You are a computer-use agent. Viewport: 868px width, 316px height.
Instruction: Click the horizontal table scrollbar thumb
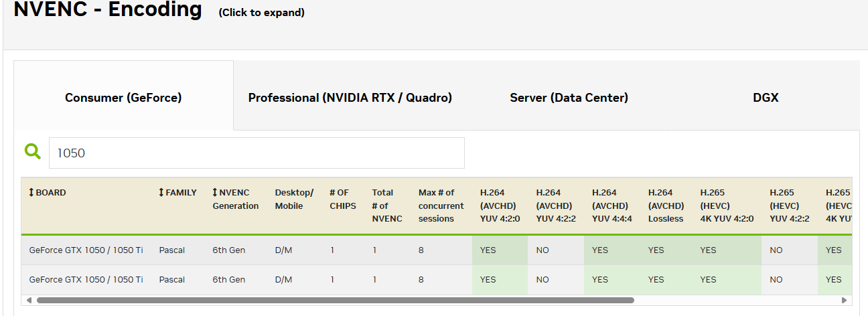point(335,300)
